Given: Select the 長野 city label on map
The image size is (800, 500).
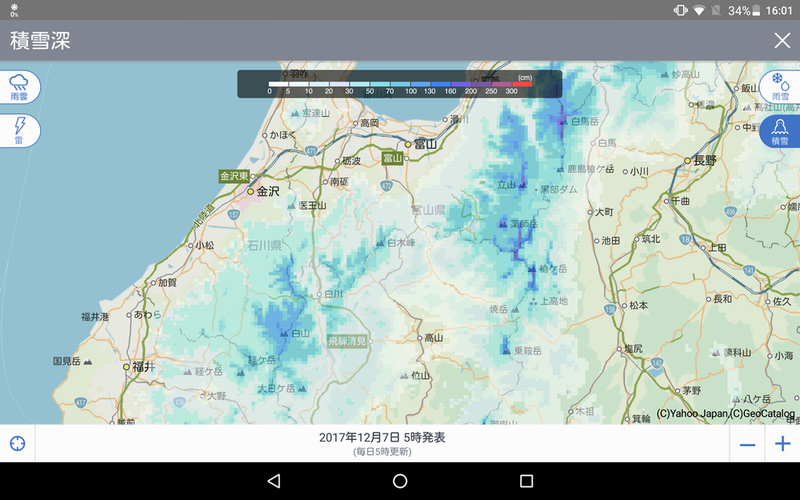Looking at the screenshot, I should point(705,159).
